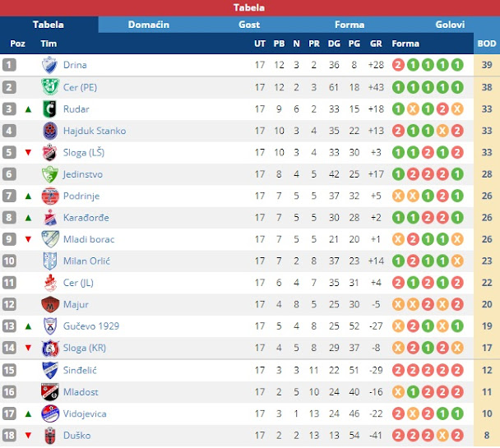Open the Gučevo 1929 team link
The image size is (500, 448).
pyautogui.click(x=91, y=326)
